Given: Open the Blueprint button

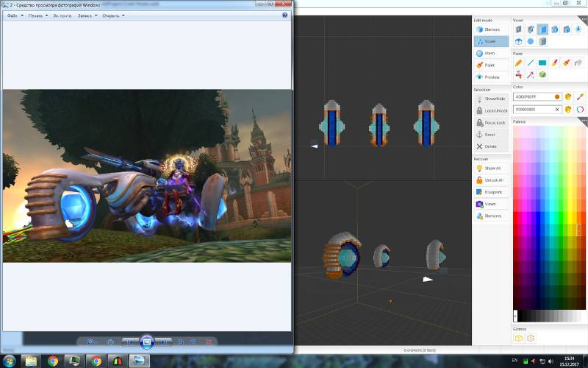Looking at the screenshot, I should 492,192.
